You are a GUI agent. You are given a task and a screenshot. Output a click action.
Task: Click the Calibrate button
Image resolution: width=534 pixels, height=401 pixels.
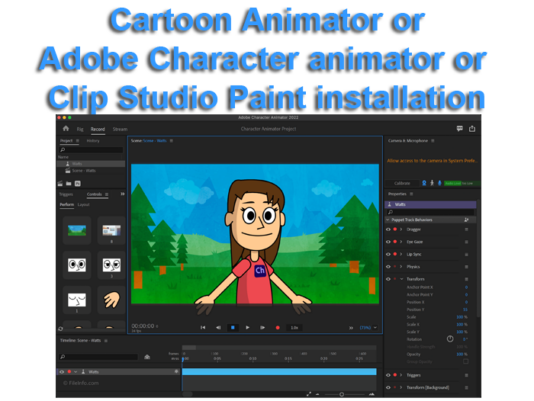click(x=402, y=183)
